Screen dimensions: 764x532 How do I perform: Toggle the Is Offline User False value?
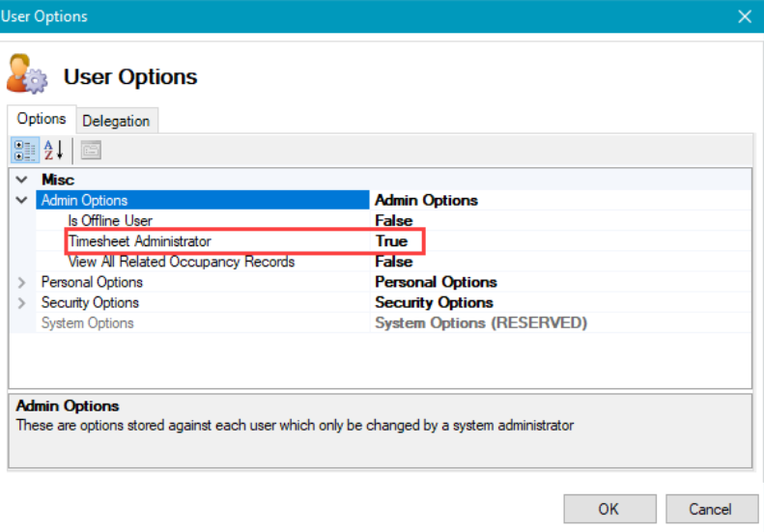(393, 221)
